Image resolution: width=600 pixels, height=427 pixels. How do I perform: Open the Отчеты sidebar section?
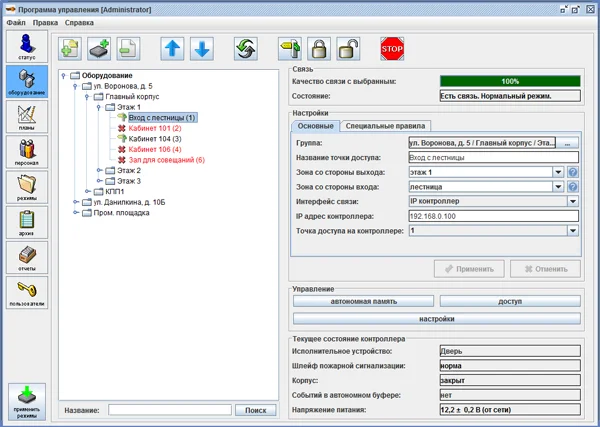click(x=26, y=258)
